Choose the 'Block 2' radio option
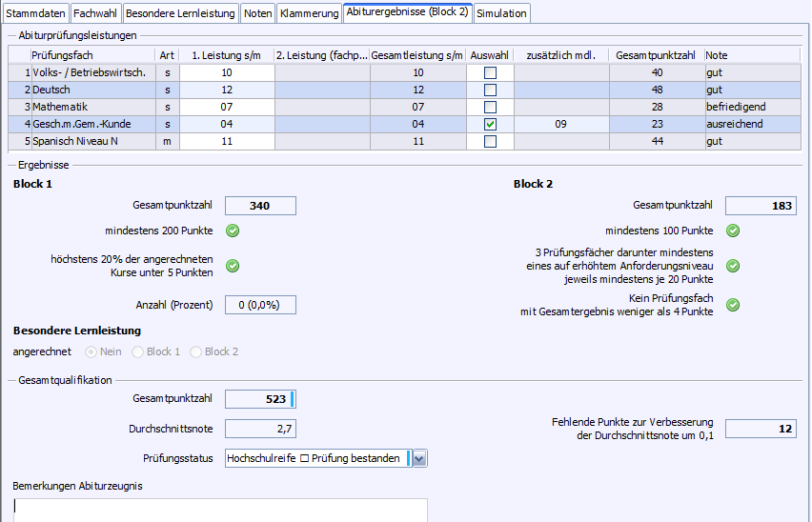Viewport: 812px width, 522px height. 197,351
